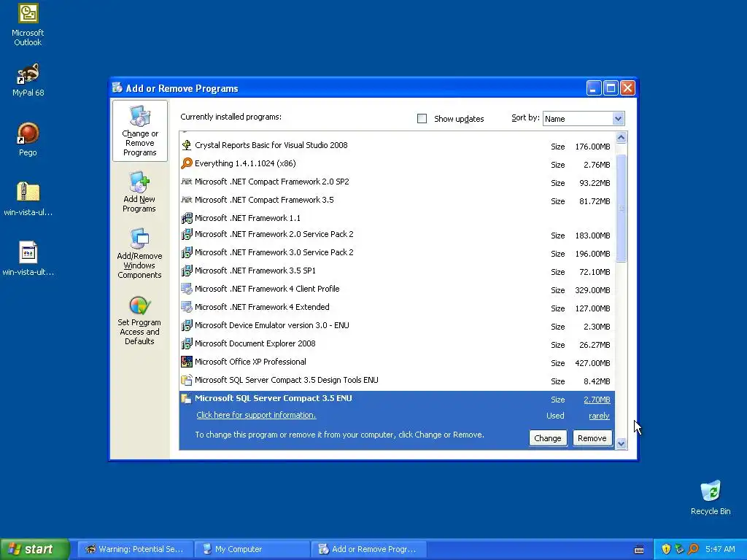The image size is (747, 560).
Task: Click the Remove button
Action: tap(592, 438)
